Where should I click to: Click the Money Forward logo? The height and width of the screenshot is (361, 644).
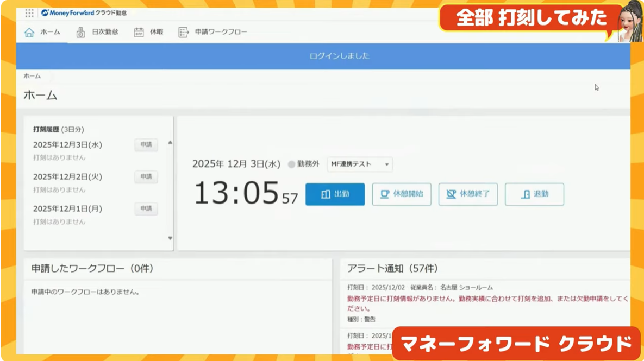(84, 13)
